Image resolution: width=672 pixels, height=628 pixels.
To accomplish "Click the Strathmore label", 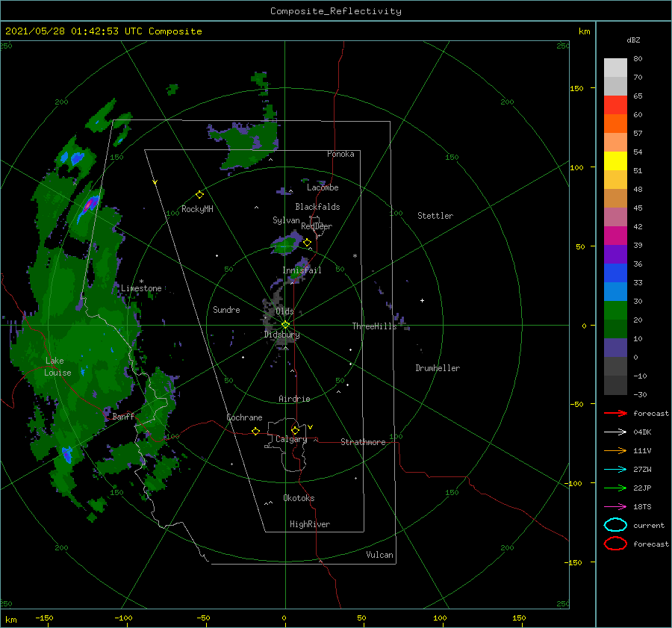I will point(363,442).
